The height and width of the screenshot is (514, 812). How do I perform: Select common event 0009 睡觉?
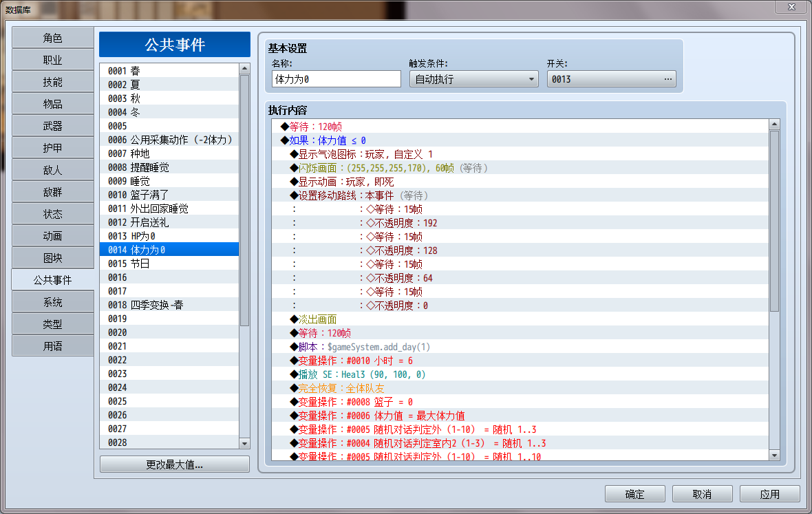click(x=169, y=181)
